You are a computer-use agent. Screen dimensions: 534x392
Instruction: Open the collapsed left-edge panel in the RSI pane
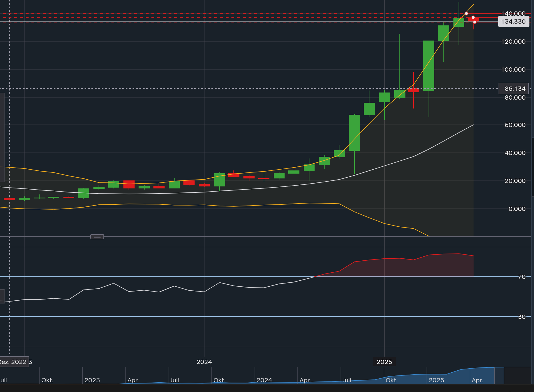pos(2,296)
